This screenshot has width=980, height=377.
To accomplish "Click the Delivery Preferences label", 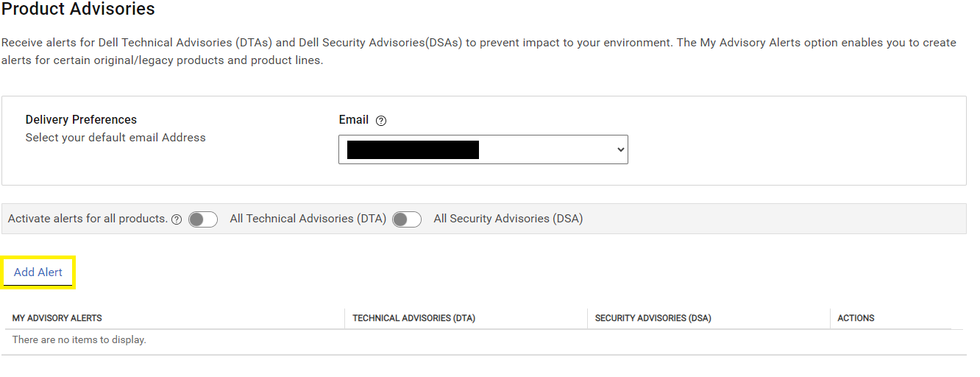I will point(81,119).
